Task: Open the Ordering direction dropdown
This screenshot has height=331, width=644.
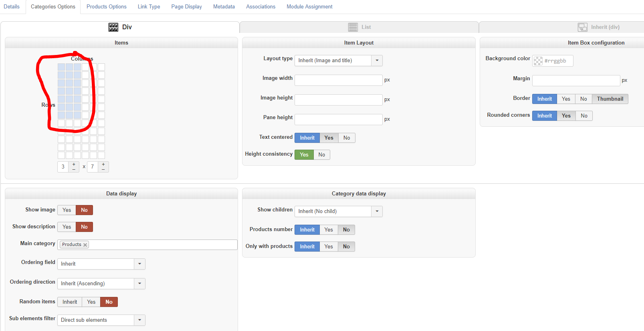Action: [x=139, y=284]
